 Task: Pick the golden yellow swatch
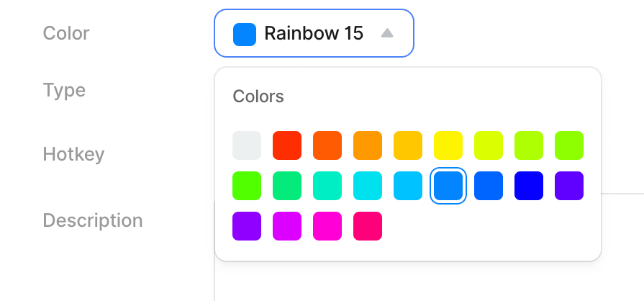click(x=408, y=145)
